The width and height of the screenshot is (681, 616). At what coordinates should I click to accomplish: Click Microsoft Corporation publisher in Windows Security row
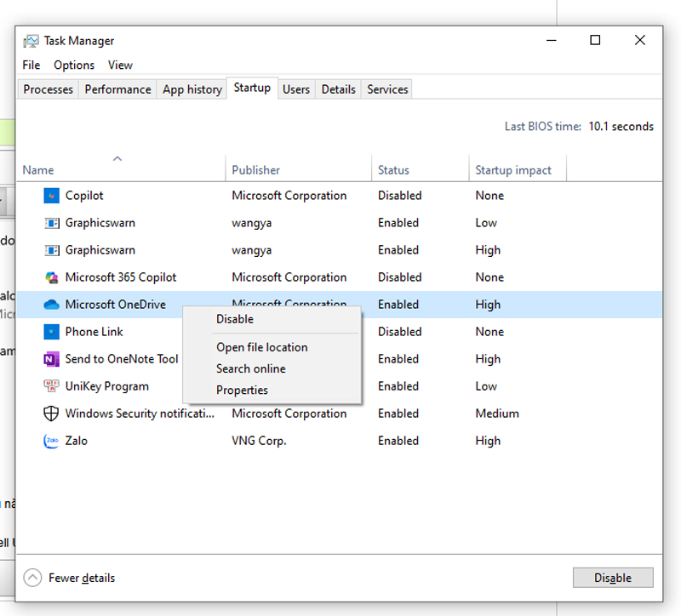pyautogui.click(x=289, y=414)
